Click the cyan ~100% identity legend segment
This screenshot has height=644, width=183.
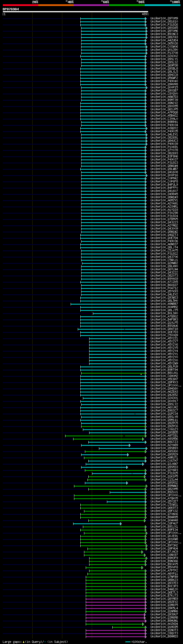click(162, 5)
